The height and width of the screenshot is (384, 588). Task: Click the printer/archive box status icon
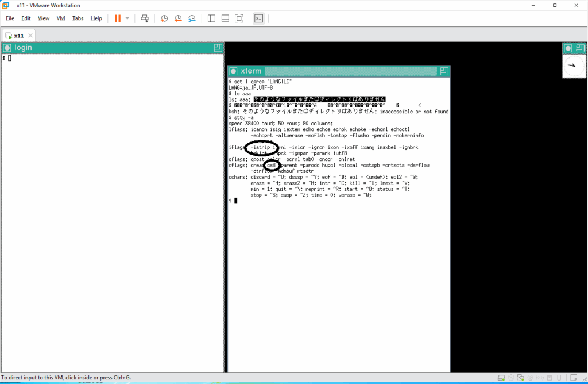(x=550, y=378)
